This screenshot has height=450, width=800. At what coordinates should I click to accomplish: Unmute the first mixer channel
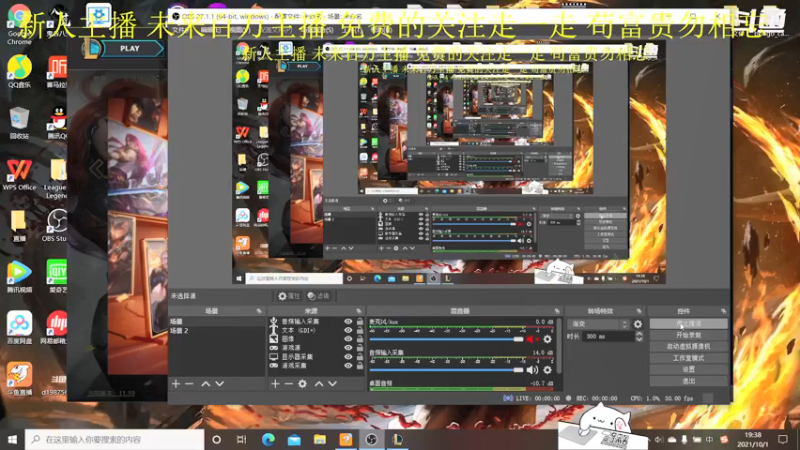(532, 339)
